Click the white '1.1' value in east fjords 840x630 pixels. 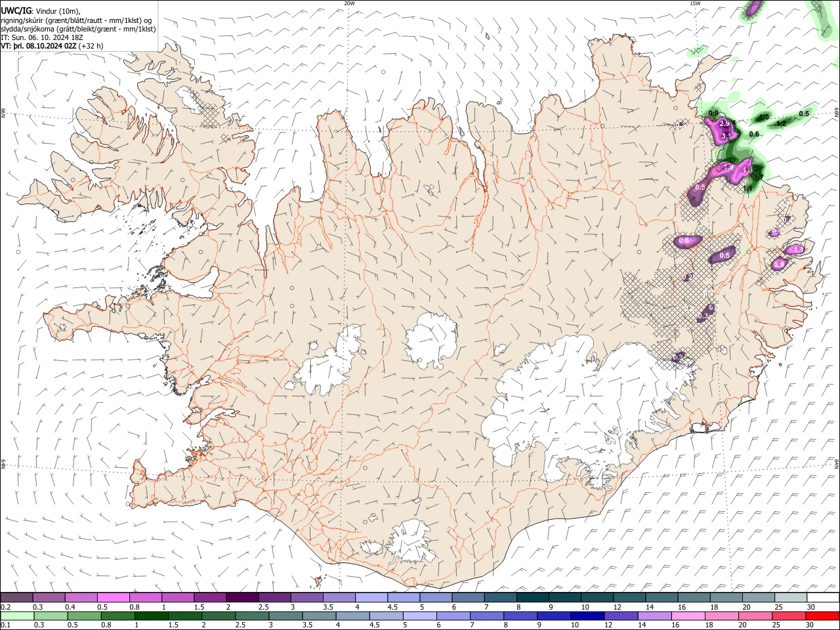[x=797, y=249]
